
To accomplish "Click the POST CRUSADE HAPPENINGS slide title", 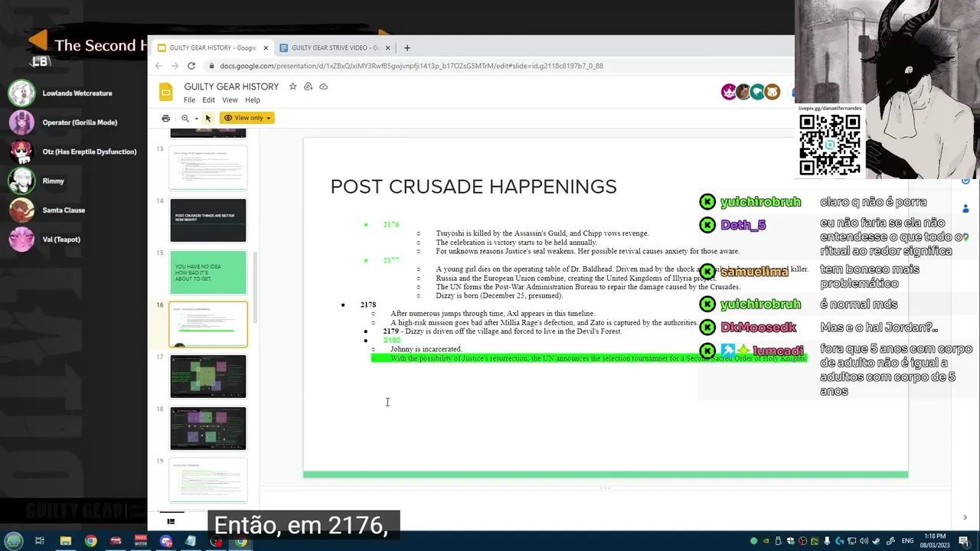I will 473,187.
